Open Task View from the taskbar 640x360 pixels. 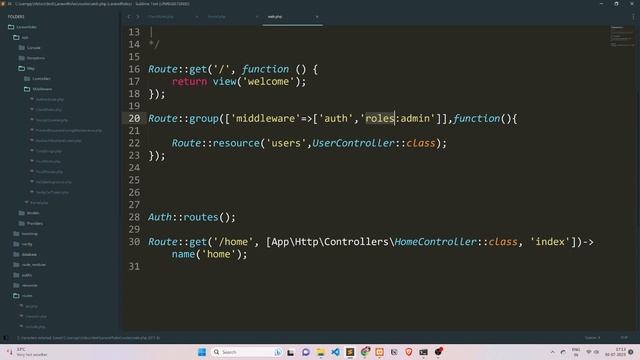tap(291, 352)
